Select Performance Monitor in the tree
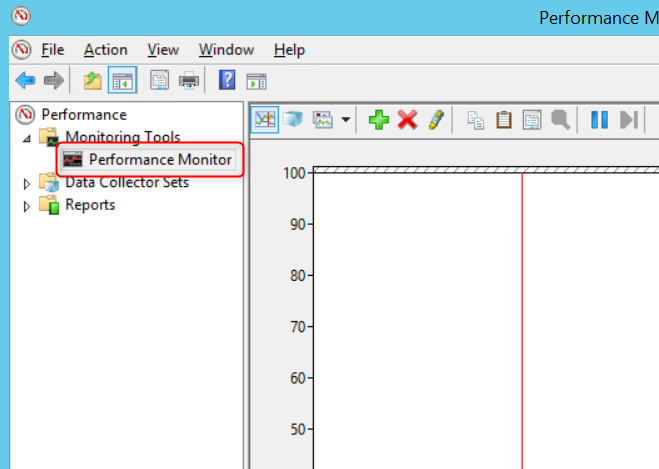 [x=160, y=160]
